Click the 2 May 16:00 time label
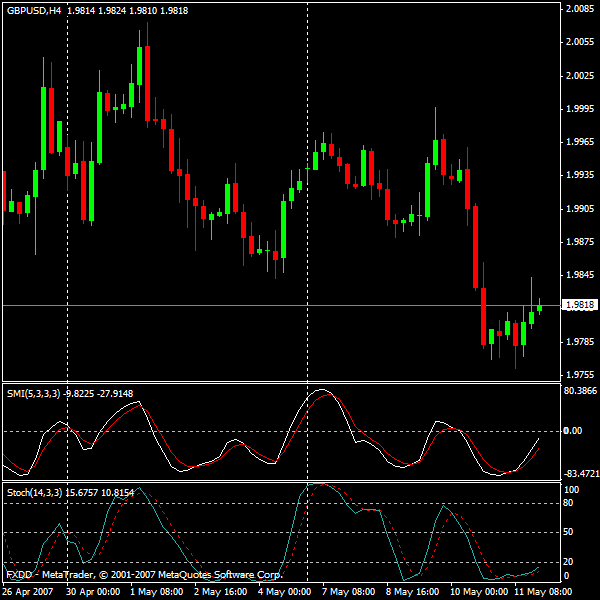The height and width of the screenshot is (600, 600). pyautogui.click(x=220, y=592)
